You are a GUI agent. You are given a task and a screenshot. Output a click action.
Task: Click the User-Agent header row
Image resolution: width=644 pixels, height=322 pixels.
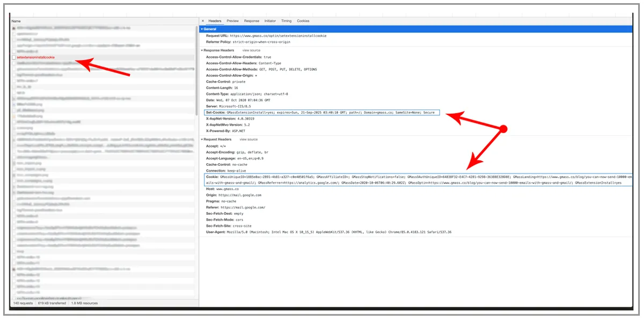point(328,232)
